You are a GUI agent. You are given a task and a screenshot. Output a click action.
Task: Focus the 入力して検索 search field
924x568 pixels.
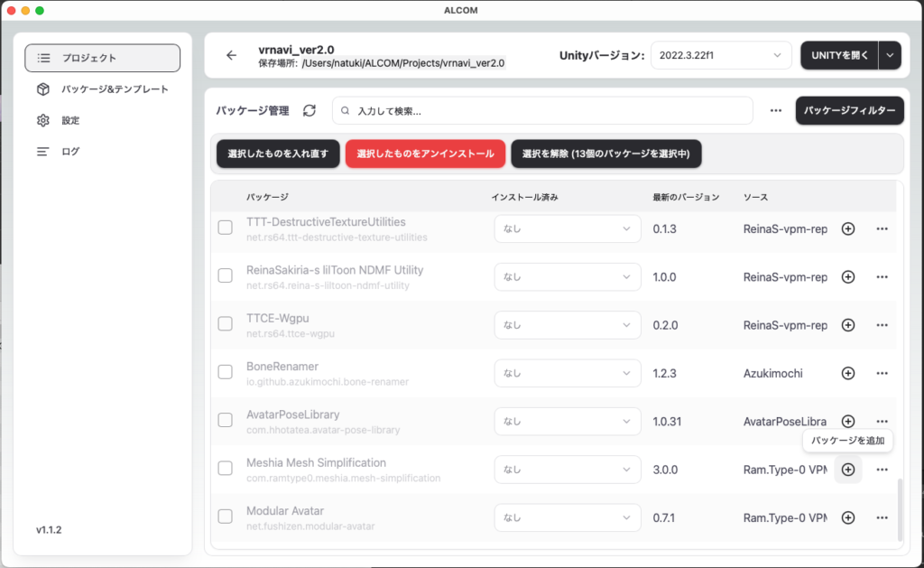(542, 111)
